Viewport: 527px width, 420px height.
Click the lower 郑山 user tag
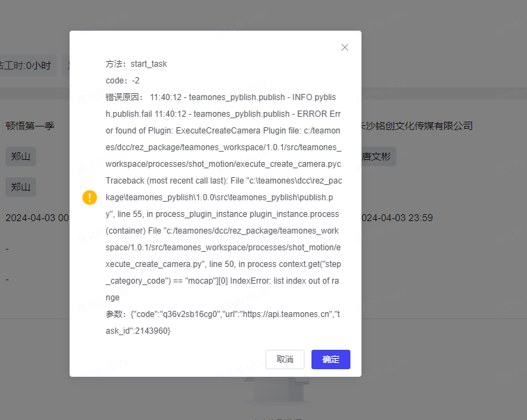click(x=21, y=187)
